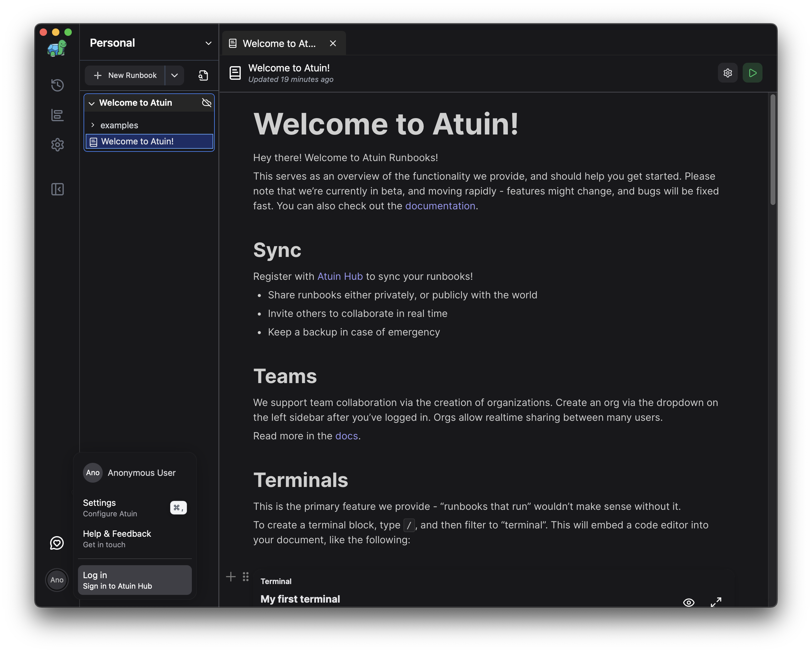Viewport: 812px width, 653px height.
Task: Click the import runbook file icon
Action: pyautogui.click(x=203, y=75)
